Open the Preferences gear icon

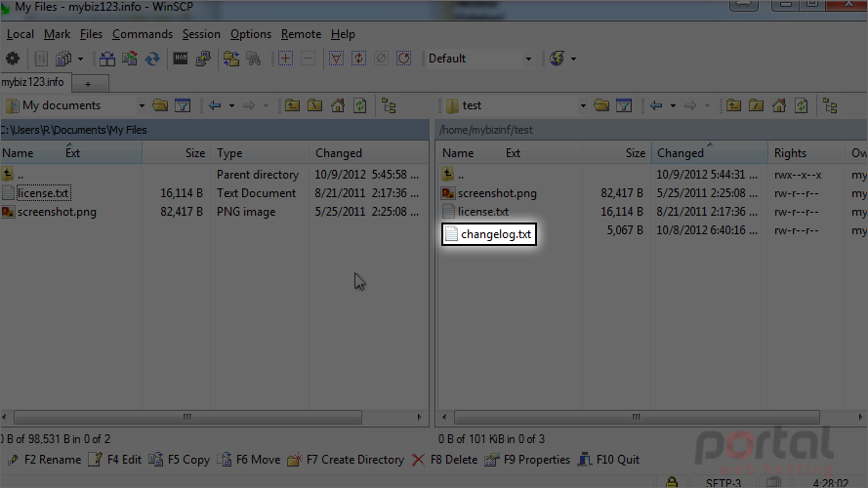pyautogui.click(x=13, y=59)
